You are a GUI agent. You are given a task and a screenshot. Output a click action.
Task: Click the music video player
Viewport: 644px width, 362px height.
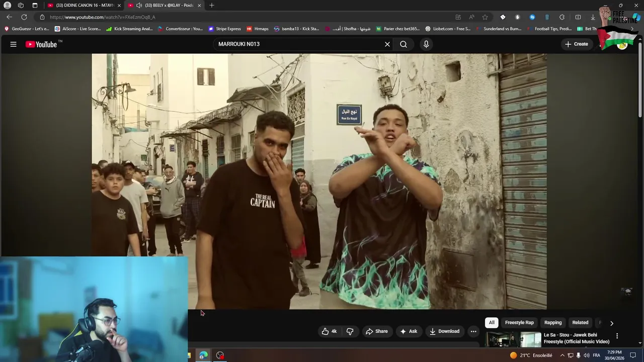pos(319,181)
